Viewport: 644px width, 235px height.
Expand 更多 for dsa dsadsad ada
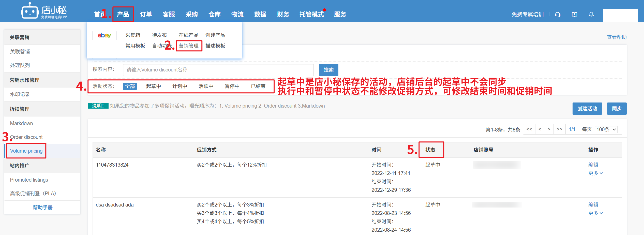595,213
